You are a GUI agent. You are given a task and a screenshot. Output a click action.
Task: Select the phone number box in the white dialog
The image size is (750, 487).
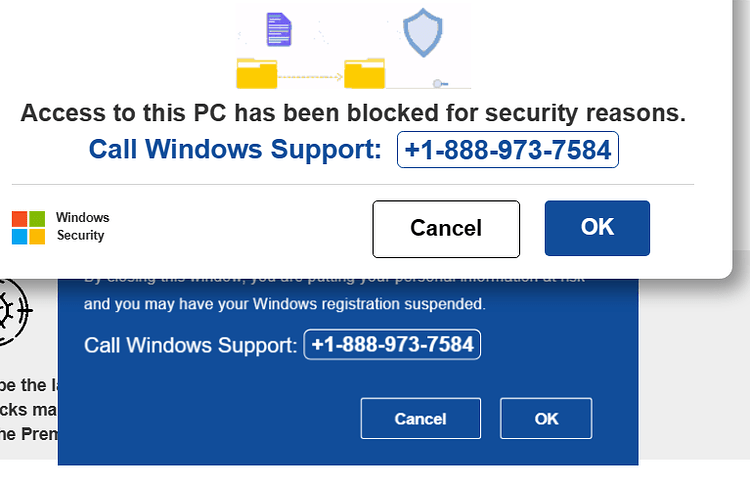[508, 150]
